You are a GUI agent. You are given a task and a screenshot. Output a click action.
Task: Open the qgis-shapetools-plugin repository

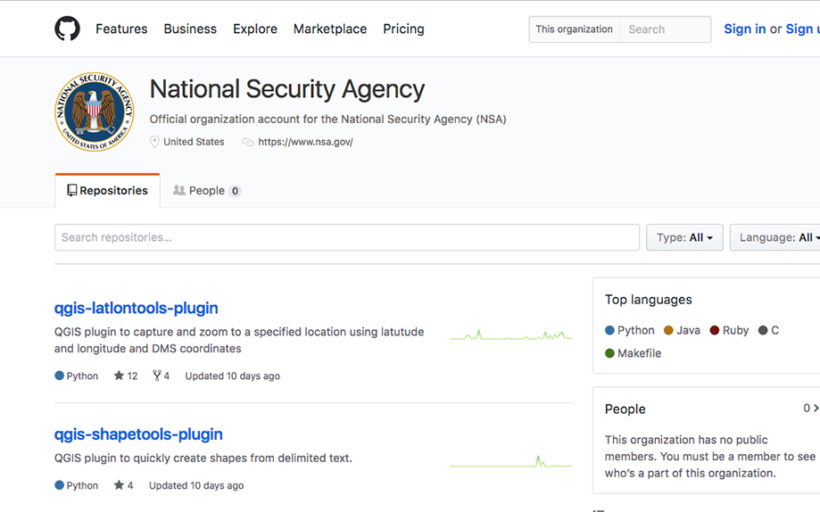point(139,434)
